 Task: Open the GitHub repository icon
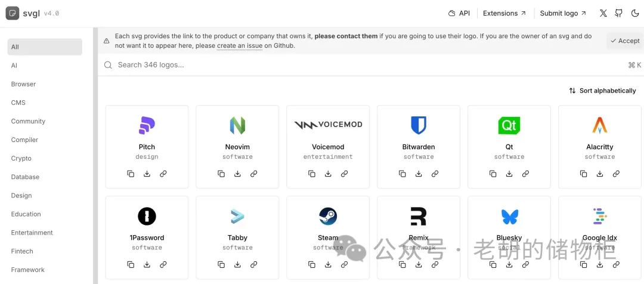click(618, 13)
